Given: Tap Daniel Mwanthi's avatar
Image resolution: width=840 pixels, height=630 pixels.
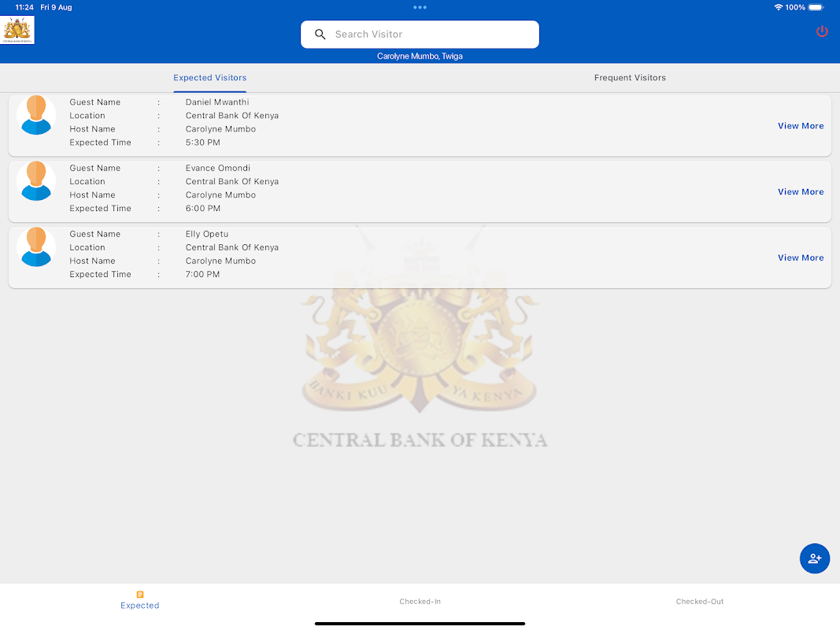Looking at the screenshot, I should (36, 115).
